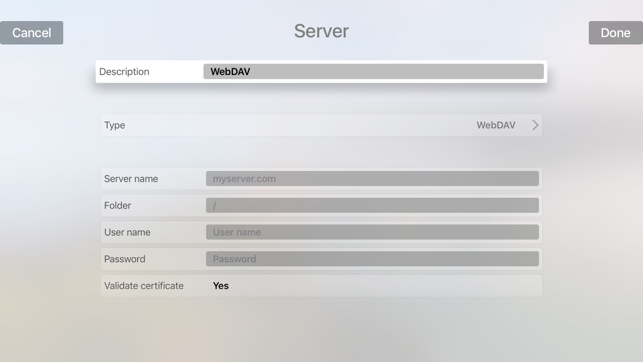Click the Password entry field
The image size is (643, 362).
(372, 259)
